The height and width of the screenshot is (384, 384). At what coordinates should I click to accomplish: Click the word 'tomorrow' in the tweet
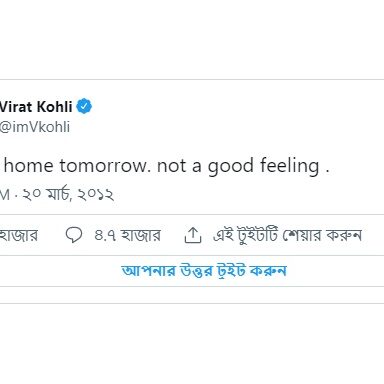[x=104, y=166]
